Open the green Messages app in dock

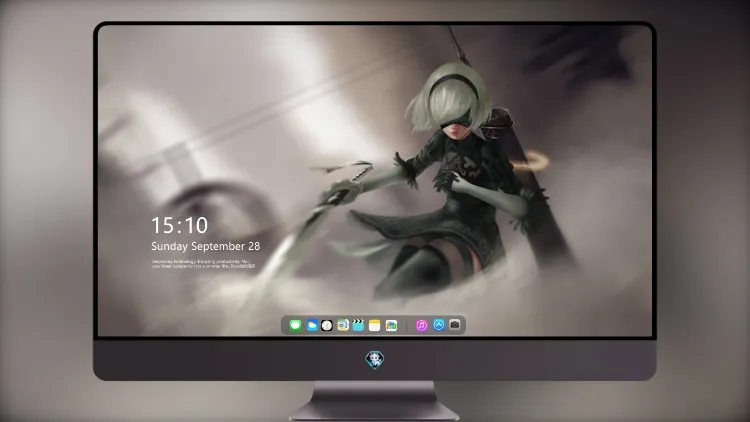pos(295,325)
